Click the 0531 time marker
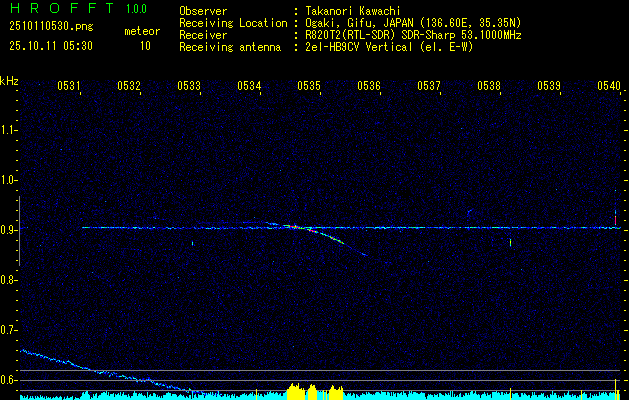 point(69,87)
